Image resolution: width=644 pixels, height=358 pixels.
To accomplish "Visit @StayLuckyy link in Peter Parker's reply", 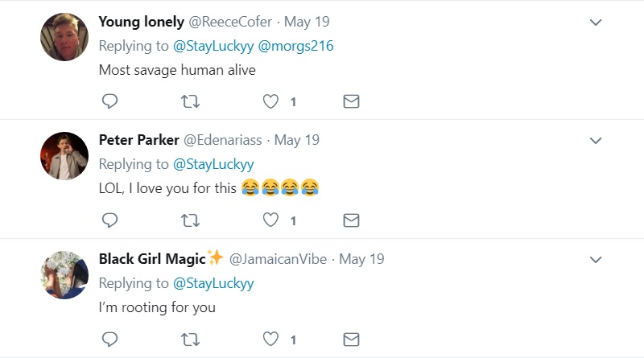I will (x=213, y=165).
